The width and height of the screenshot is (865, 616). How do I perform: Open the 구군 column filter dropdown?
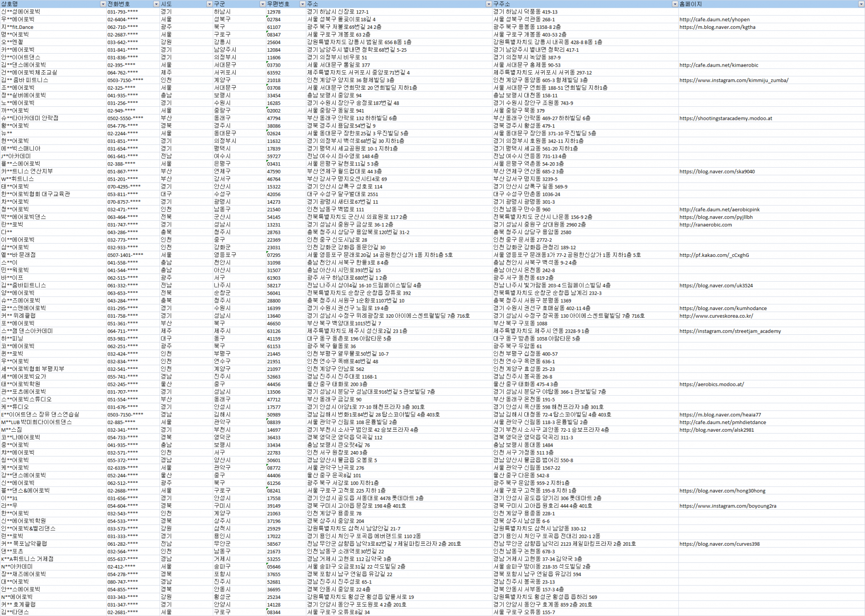pyautogui.click(x=262, y=4)
